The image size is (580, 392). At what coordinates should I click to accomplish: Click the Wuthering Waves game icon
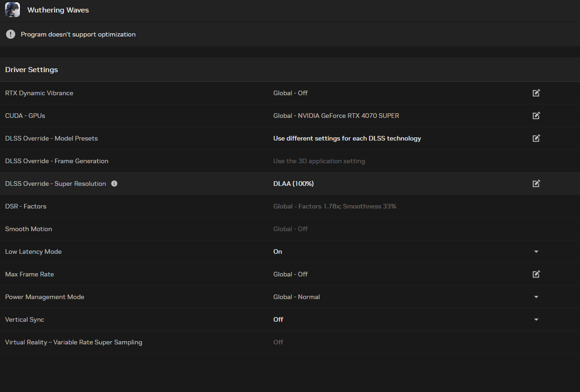(12, 10)
